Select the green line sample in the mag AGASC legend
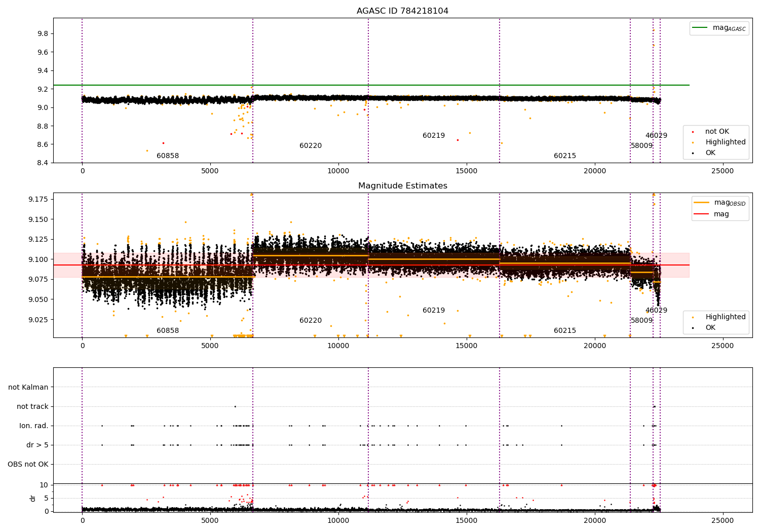Image resolution: width=760 pixels, height=532 pixels. (700, 28)
